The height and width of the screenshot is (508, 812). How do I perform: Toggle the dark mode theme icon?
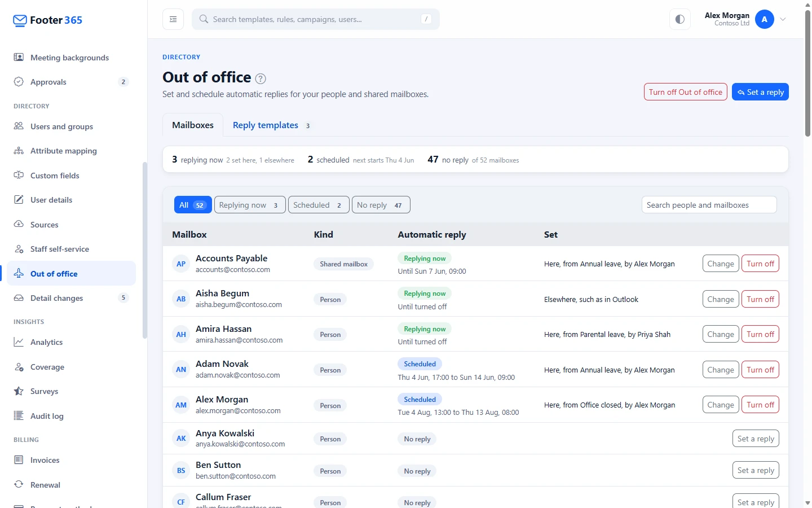click(x=680, y=19)
